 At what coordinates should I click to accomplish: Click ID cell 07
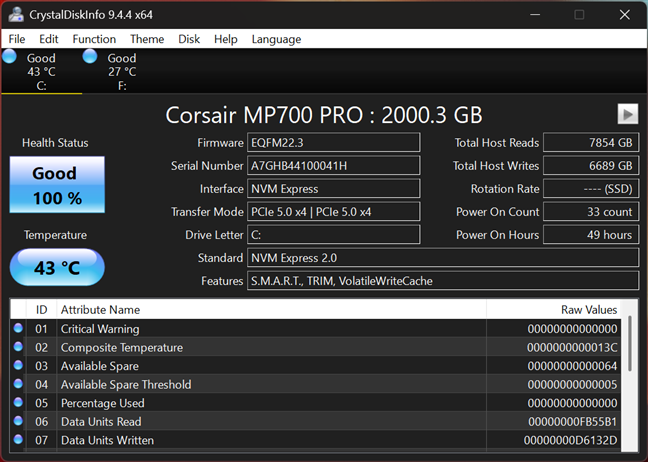[41, 440]
